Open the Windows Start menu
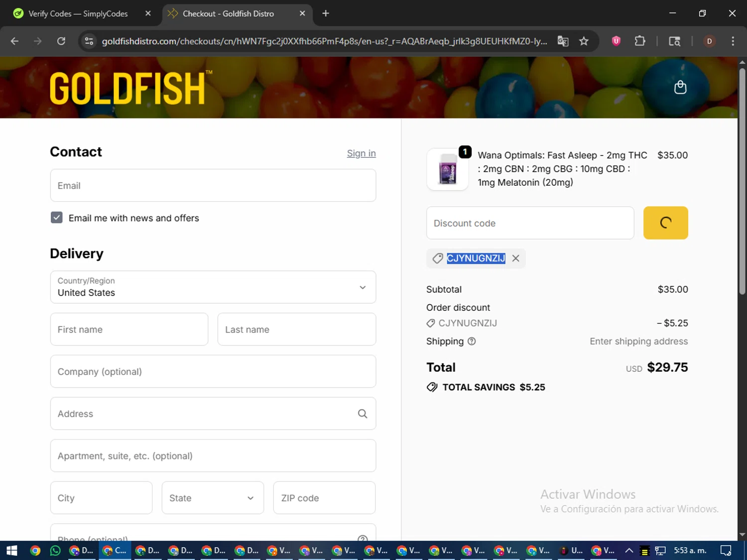 11,551
